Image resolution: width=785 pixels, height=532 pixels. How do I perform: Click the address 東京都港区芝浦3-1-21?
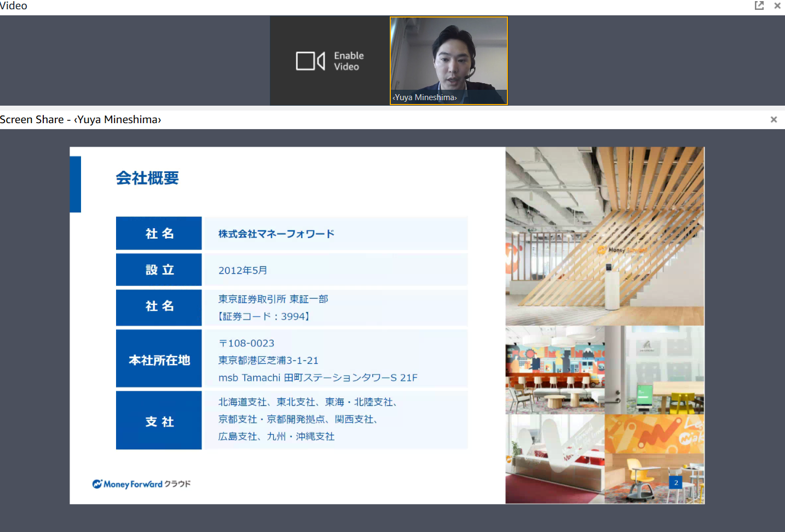(268, 360)
